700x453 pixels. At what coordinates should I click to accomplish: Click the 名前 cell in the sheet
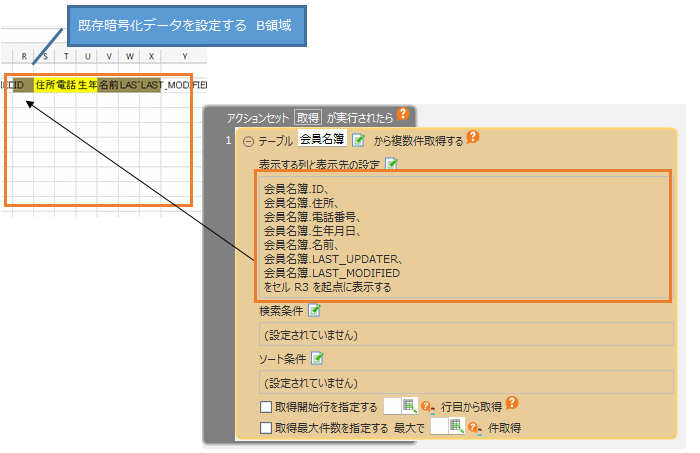[x=108, y=85]
